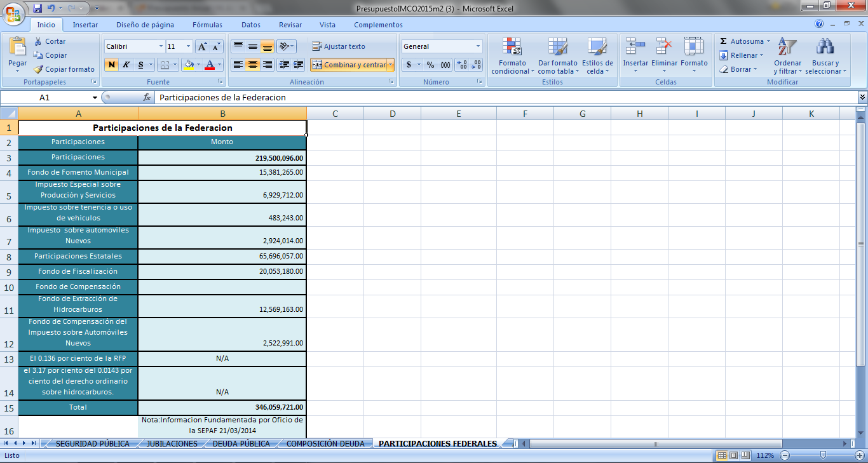
Task: Open borders dropdown arrow
Action: pyautogui.click(x=175, y=64)
